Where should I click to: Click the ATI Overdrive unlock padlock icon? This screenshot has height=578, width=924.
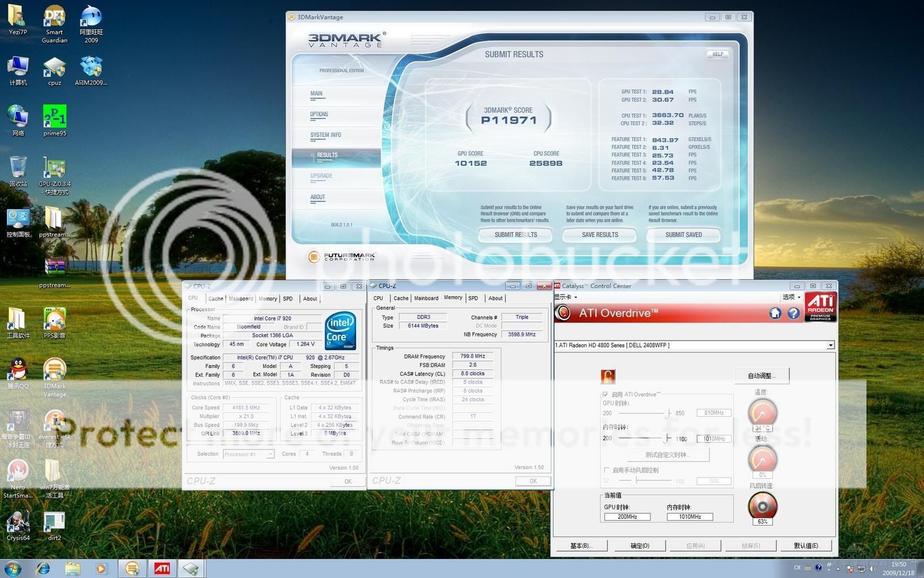608,376
